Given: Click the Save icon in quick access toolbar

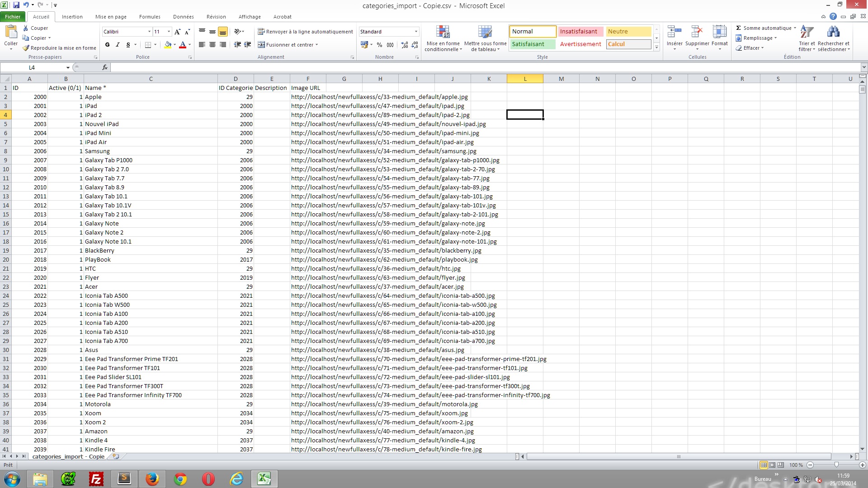Looking at the screenshot, I should (16, 5).
